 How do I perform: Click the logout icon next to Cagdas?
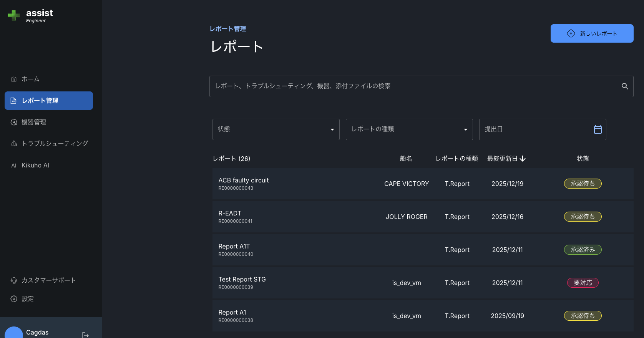click(x=85, y=335)
